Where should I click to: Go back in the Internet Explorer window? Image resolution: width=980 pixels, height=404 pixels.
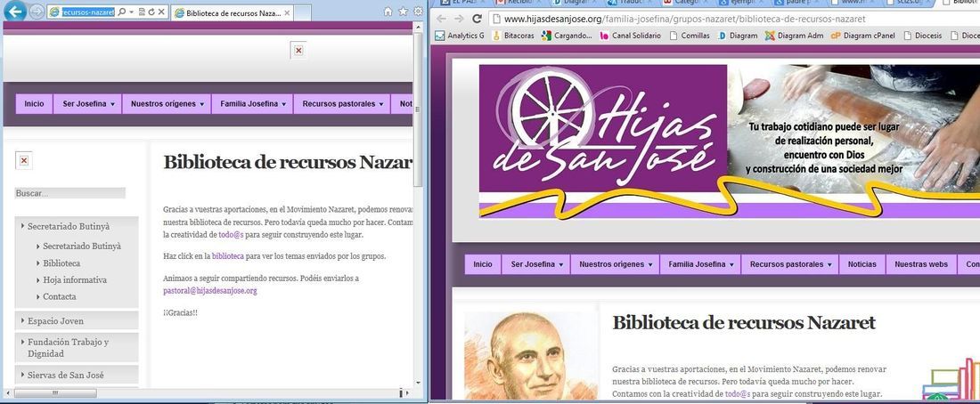pos(15,11)
